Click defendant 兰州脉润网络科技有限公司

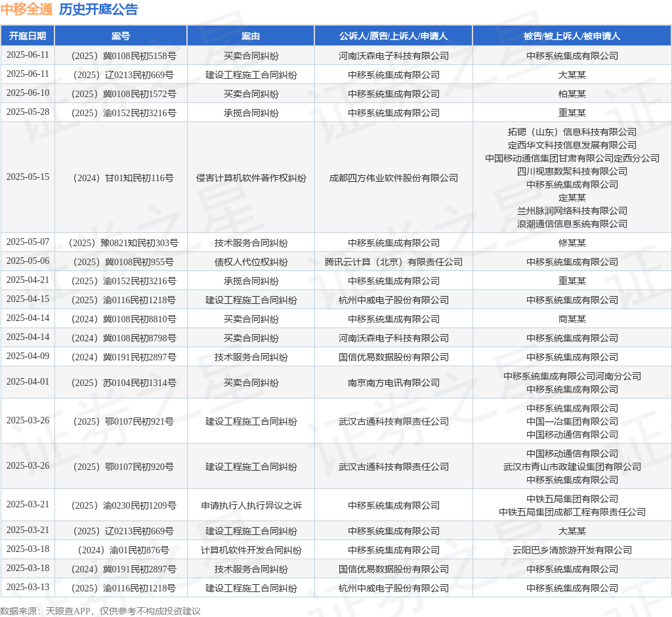pyautogui.click(x=572, y=211)
